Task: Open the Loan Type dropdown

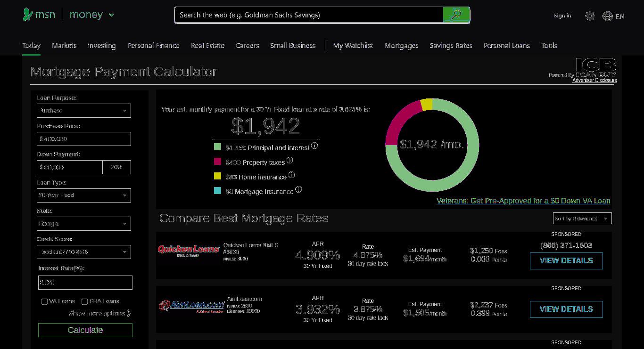Action: pyautogui.click(x=84, y=195)
